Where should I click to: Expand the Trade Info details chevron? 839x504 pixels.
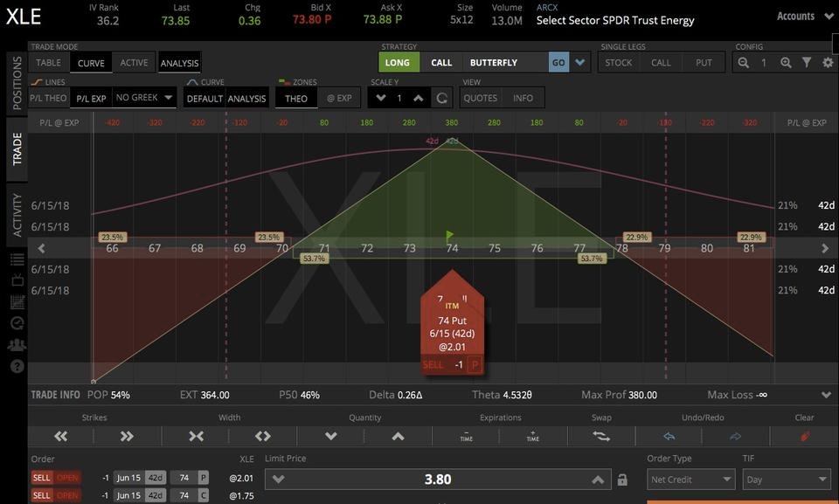(x=826, y=395)
